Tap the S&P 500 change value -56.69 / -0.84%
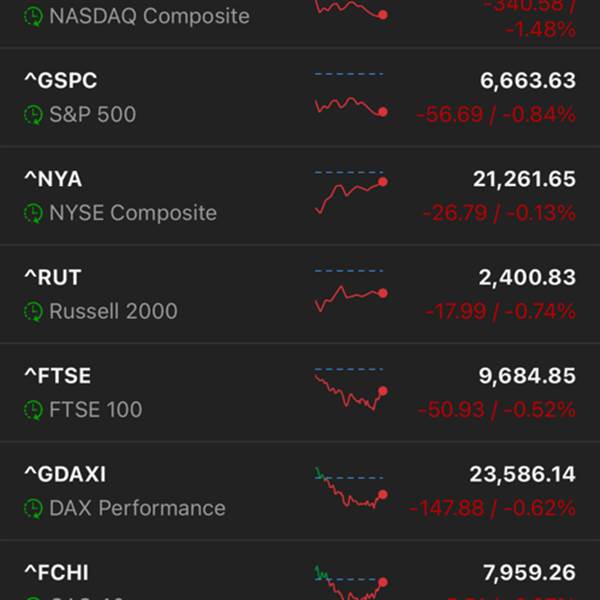This screenshot has width=600, height=600. click(x=496, y=115)
